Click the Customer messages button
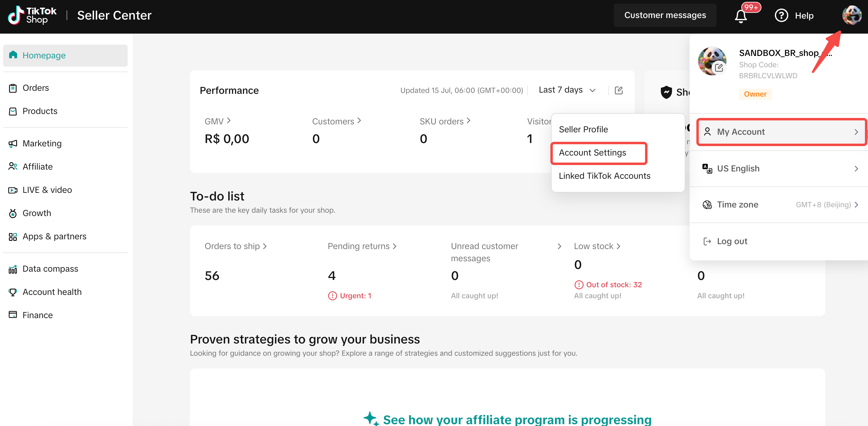 [x=665, y=15]
